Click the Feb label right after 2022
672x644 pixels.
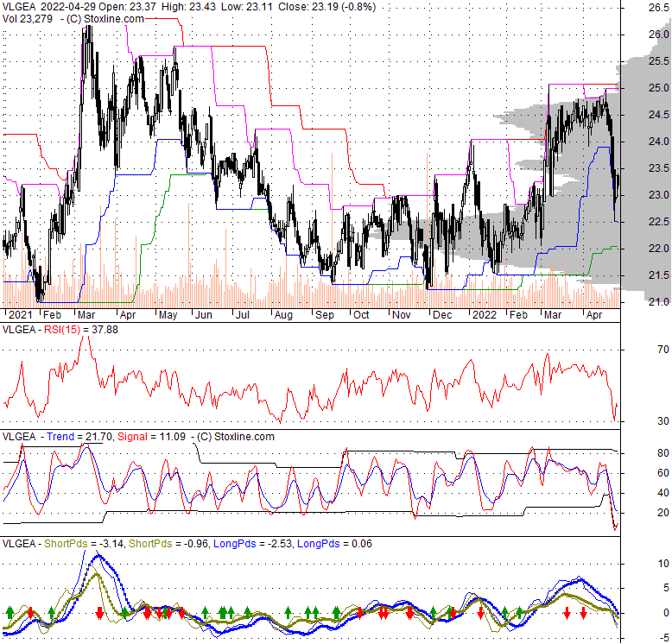click(x=518, y=315)
